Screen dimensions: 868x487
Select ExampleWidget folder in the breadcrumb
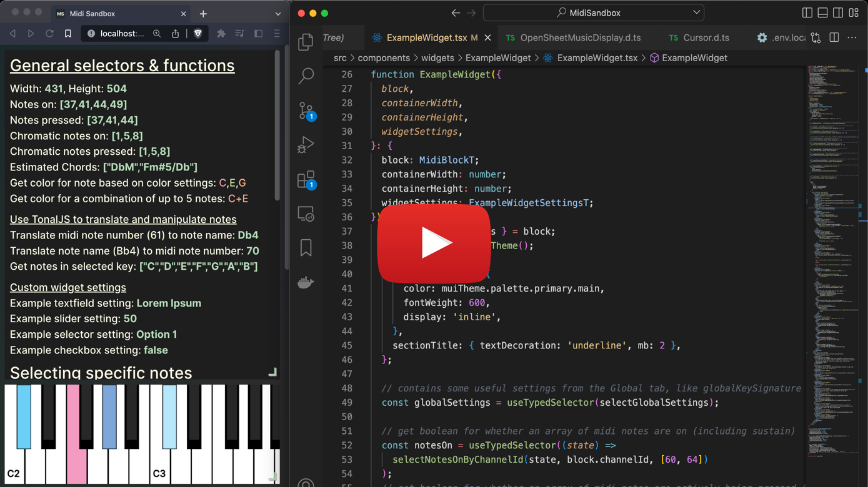[498, 58]
